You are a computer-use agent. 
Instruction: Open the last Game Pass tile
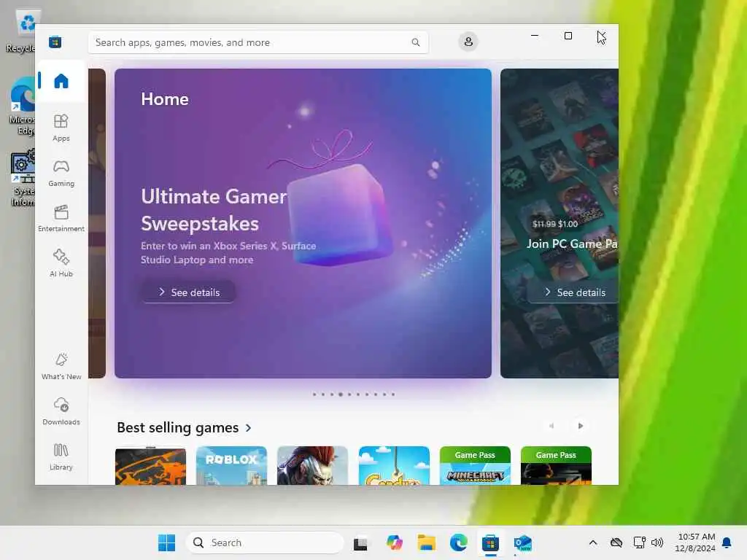[556, 465]
